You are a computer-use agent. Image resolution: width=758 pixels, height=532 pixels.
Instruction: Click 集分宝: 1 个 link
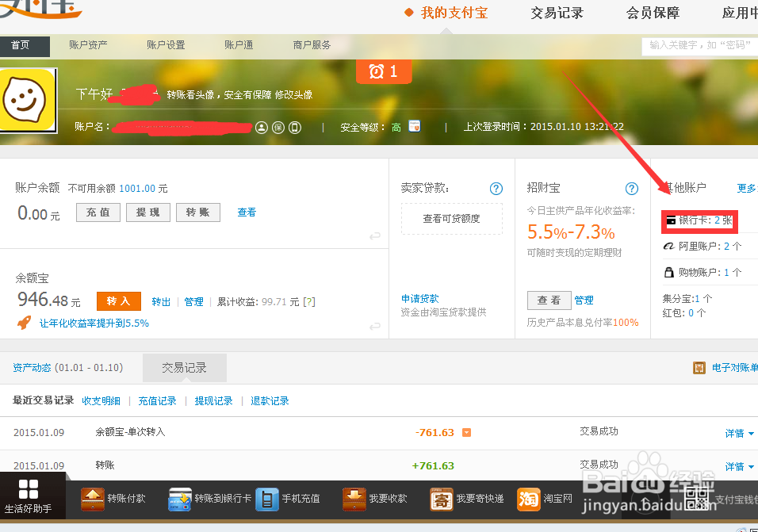click(687, 299)
